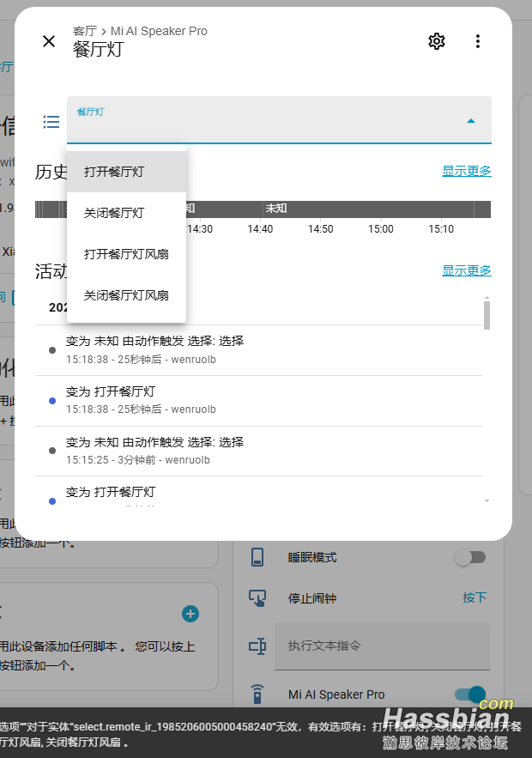Image resolution: width=532 pixels, height=758 pixels.
Task: Toggle the 睡眠模式 switch
Action: pos(470,557)
